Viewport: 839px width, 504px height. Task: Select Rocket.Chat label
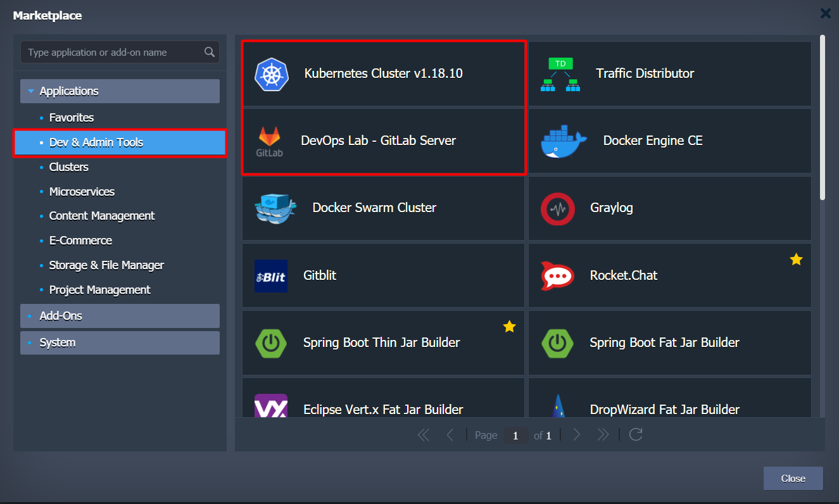(x=624, y=275)
